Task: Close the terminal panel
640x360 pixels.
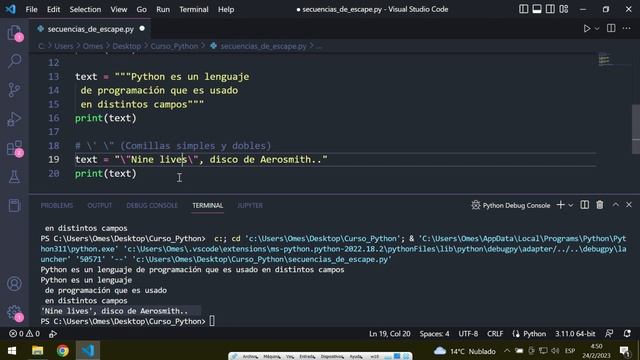Action: [629, 205]
